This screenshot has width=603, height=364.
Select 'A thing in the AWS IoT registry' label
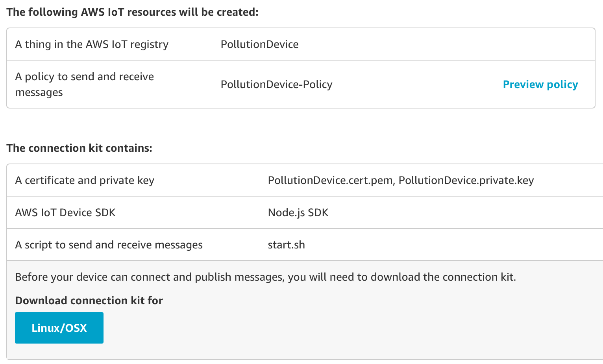92,44
